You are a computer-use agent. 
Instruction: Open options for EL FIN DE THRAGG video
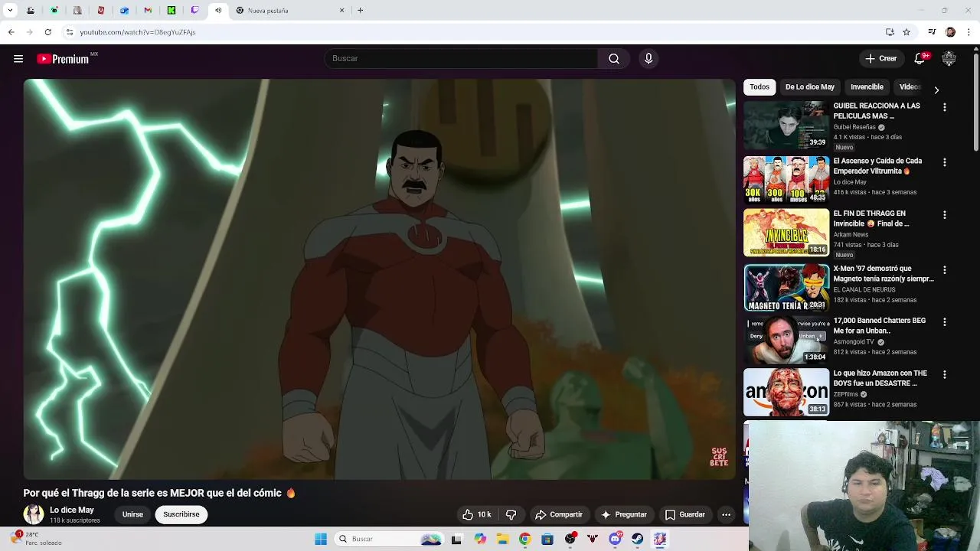click(945, 215)
